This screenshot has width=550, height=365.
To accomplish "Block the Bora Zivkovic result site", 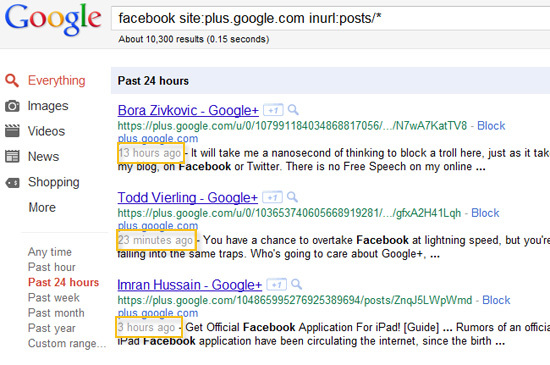I will click(491, 126).
